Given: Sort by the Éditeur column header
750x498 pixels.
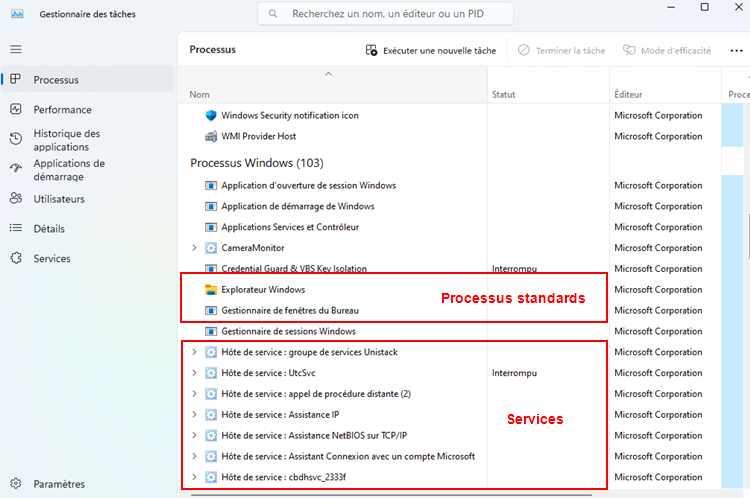Looking at the screenshot, I should [665, 85].
